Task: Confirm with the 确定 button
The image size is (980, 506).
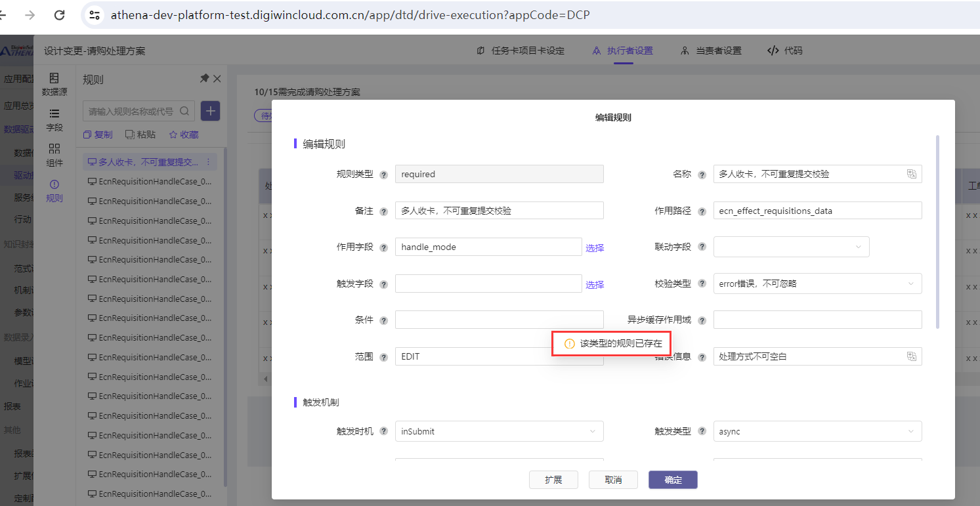Action: coord(673,480)
